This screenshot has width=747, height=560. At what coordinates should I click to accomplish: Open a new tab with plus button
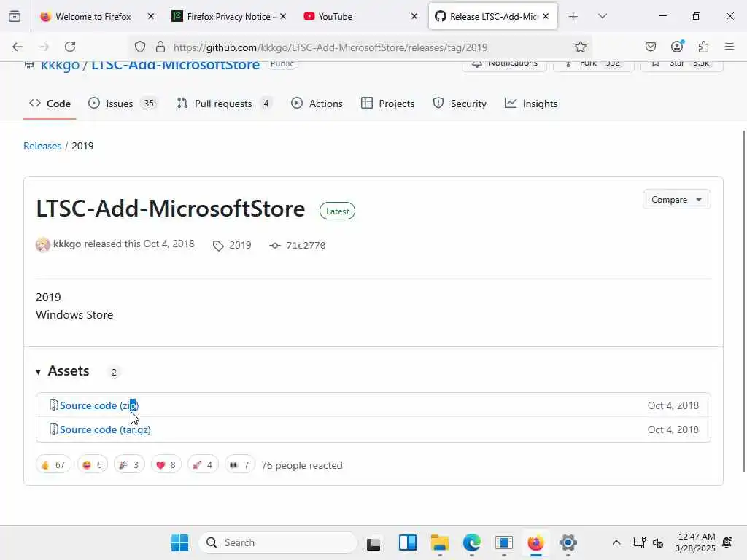573,17
